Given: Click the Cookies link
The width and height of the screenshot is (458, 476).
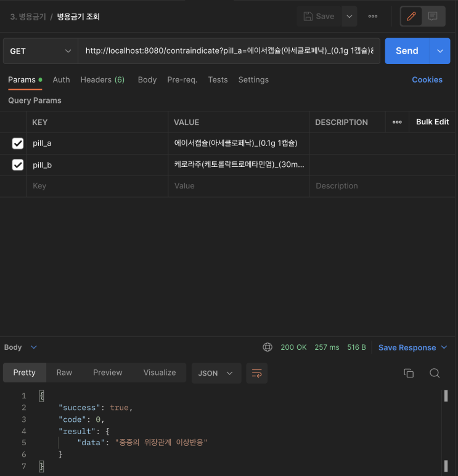Looking at the screenshot, I should tap(427, 80).
